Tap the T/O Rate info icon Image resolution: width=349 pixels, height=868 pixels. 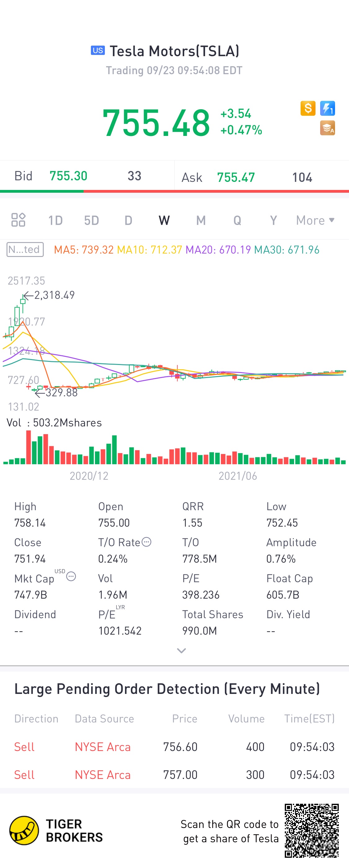(x=146, y=542)
